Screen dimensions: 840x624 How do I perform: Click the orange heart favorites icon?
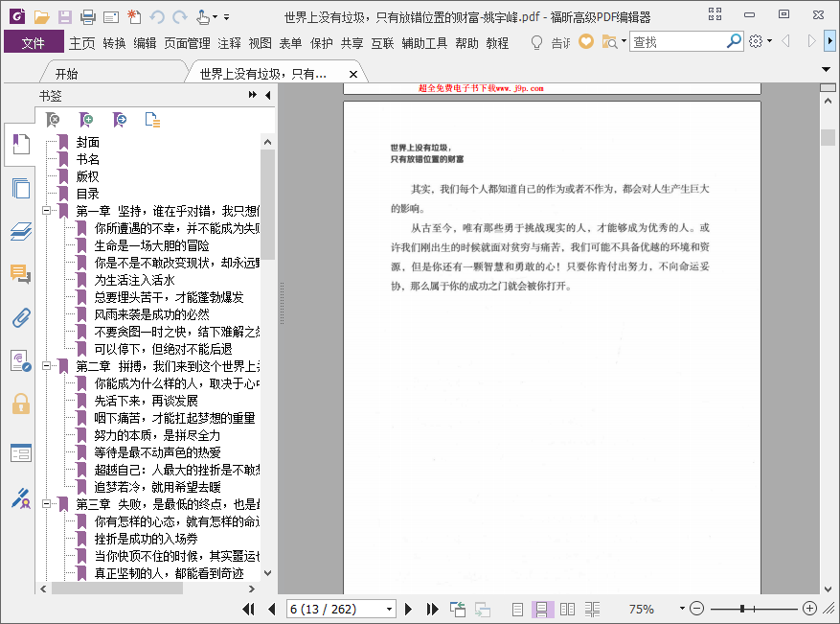click(586, 41)
